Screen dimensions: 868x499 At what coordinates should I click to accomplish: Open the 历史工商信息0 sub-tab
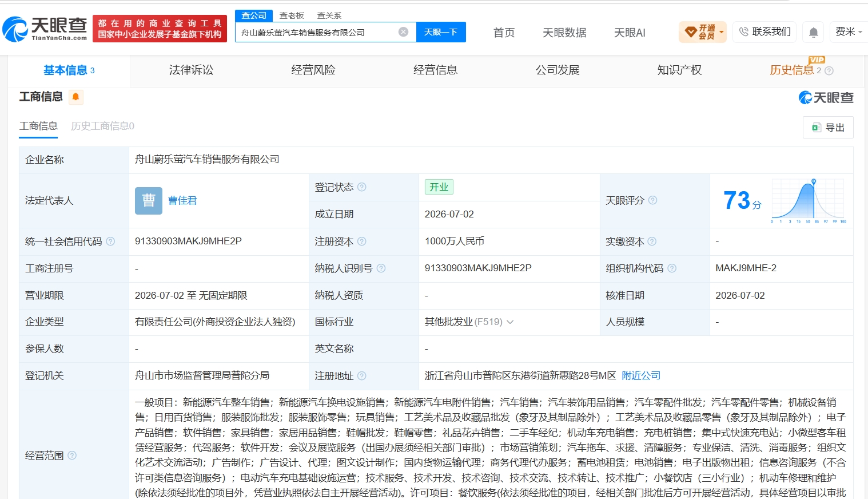[x=102, y=126]
